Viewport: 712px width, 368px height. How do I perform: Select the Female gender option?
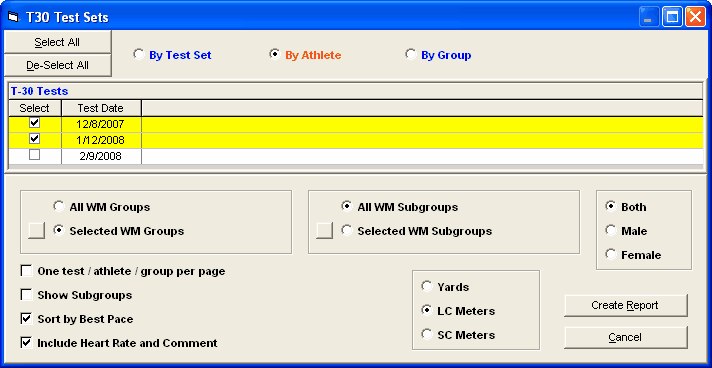pos(611,254)
